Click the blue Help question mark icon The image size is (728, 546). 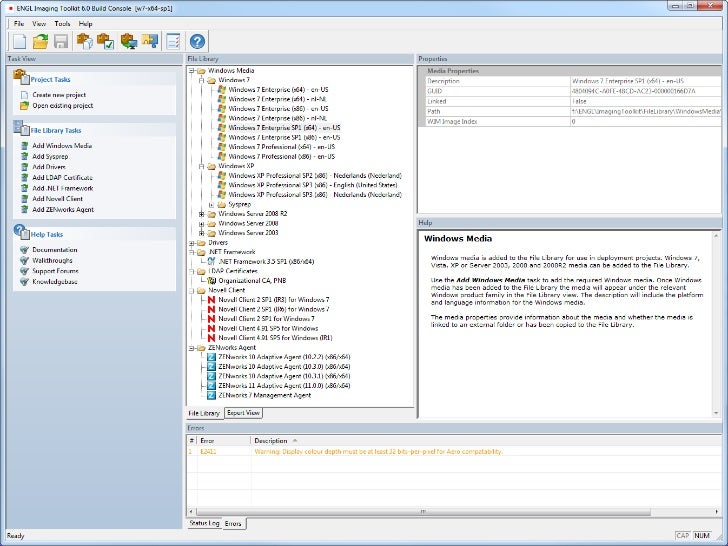(x=197, y=41)
